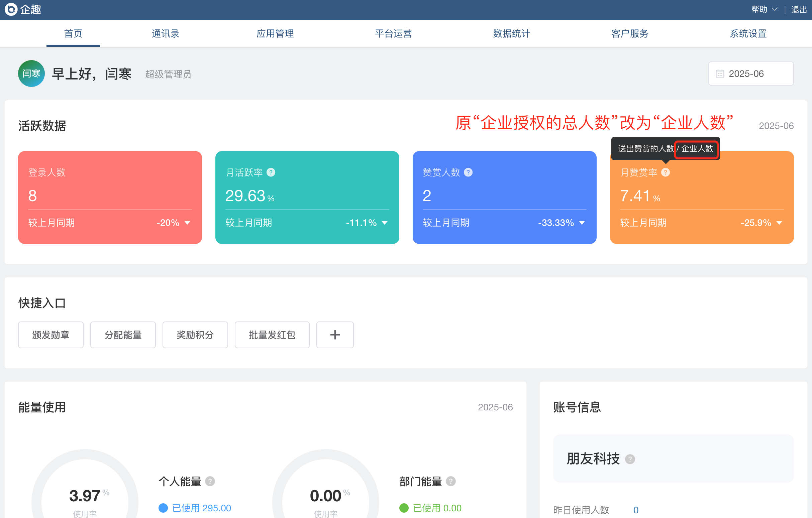Click help icon next to 月活跃率
Image resolution: width=812 pixels, height=518 pixels.
pyautogui.click(x=271, y=172)
